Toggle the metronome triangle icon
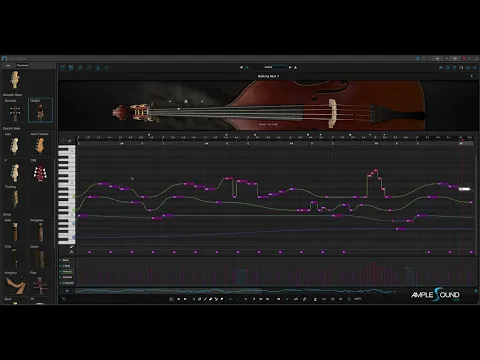 pos(98,67)
